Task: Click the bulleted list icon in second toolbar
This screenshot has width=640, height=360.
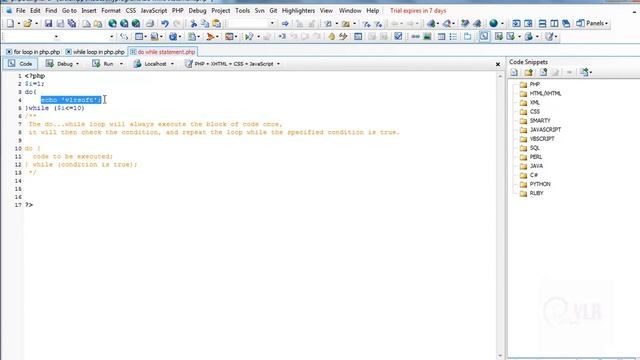Action: (453, 37)
